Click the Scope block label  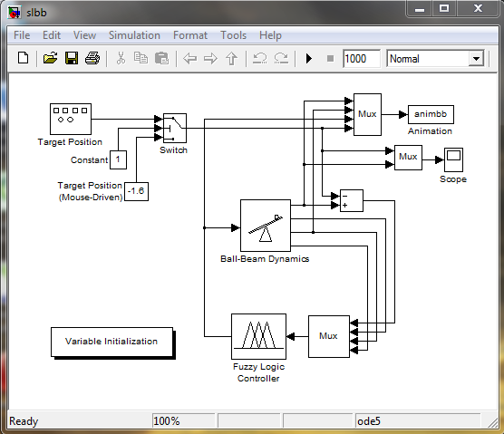coord(453,179)
